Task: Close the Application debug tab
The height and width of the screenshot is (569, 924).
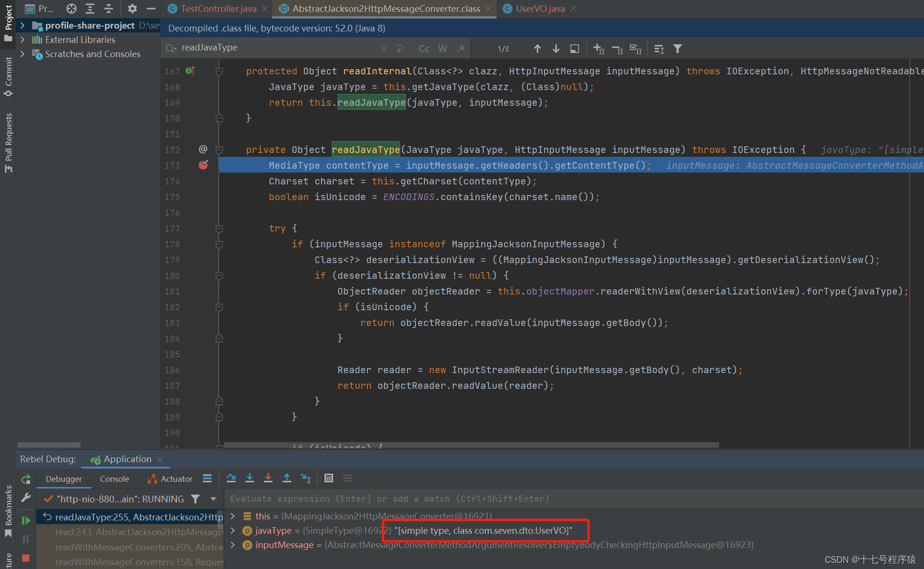Action: click(160, 459)
